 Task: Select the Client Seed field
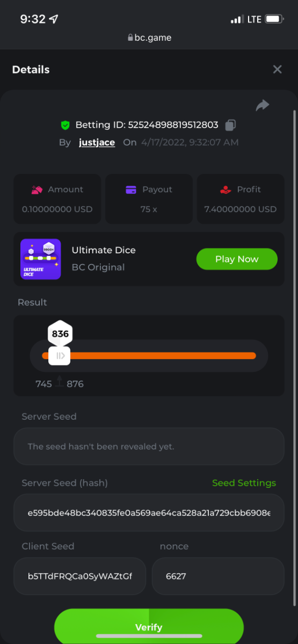(x=80, y=576)
